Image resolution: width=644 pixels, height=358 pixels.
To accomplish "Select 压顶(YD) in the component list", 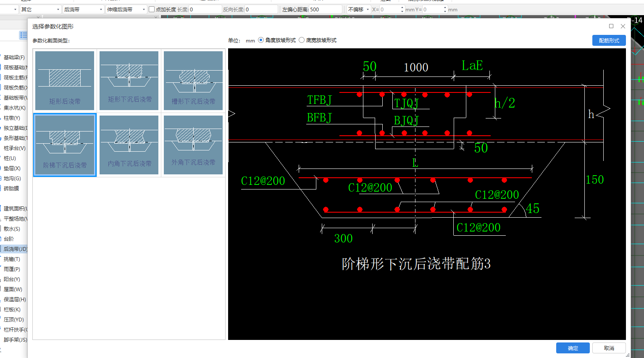I will pyautogui.click(x=13, y=319).
